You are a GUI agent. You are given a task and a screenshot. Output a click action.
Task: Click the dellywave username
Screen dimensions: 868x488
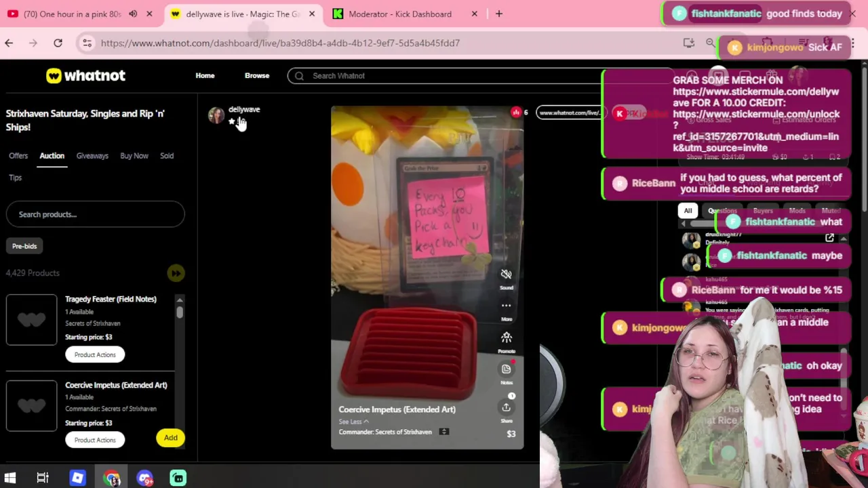tap(244, 109)
